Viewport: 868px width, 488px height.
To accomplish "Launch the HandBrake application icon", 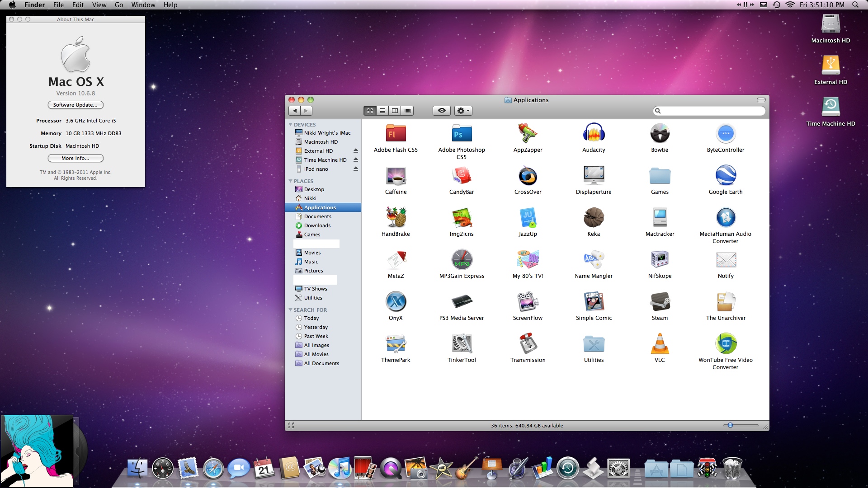I will pos(396,218).
